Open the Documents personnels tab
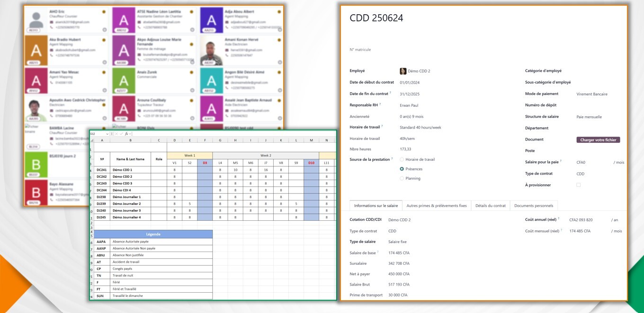 (x=534, y=206)
